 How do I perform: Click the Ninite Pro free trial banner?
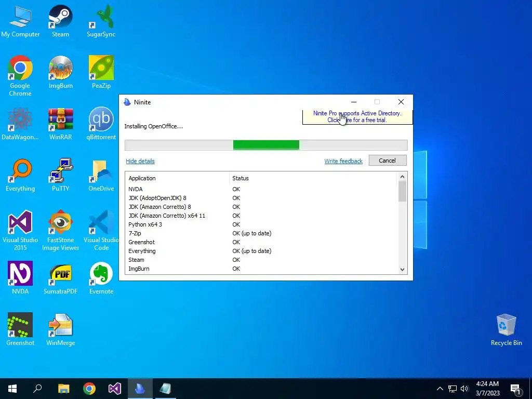pyautogui.click(x=357, y=117)
